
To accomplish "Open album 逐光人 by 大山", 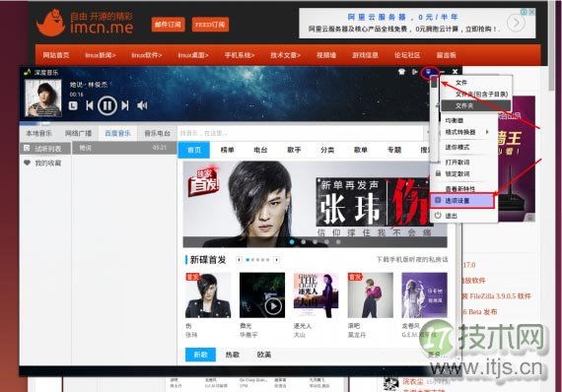I will pos(316,295).
